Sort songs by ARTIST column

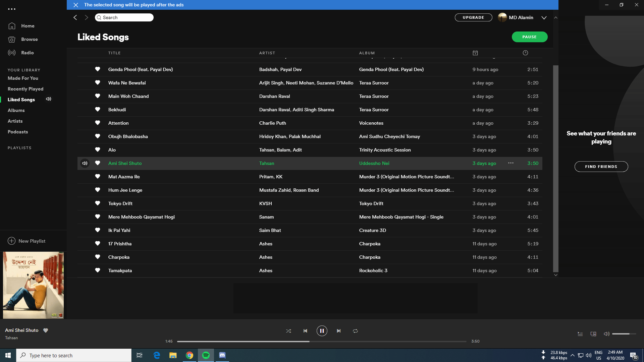point(267,53)
